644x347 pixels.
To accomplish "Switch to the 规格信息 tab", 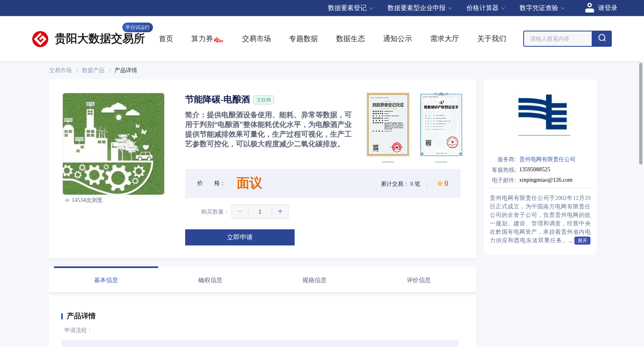I will 314,280.
